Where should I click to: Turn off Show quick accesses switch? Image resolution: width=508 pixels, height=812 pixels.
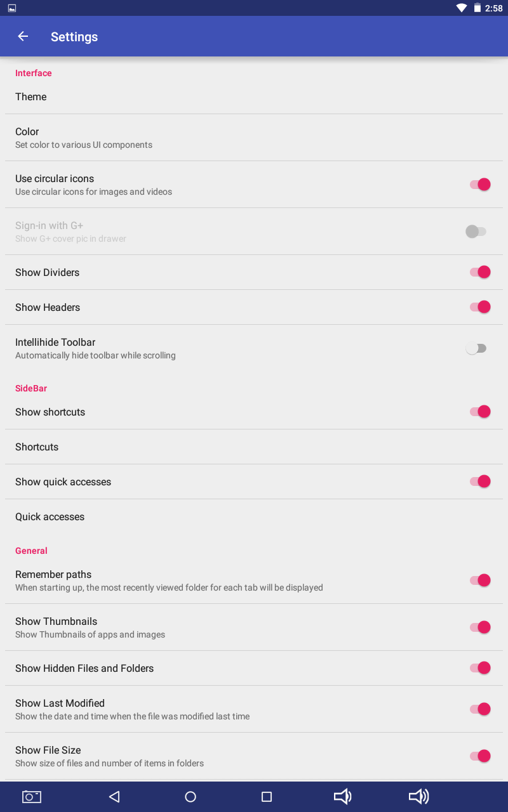[480, 481]
